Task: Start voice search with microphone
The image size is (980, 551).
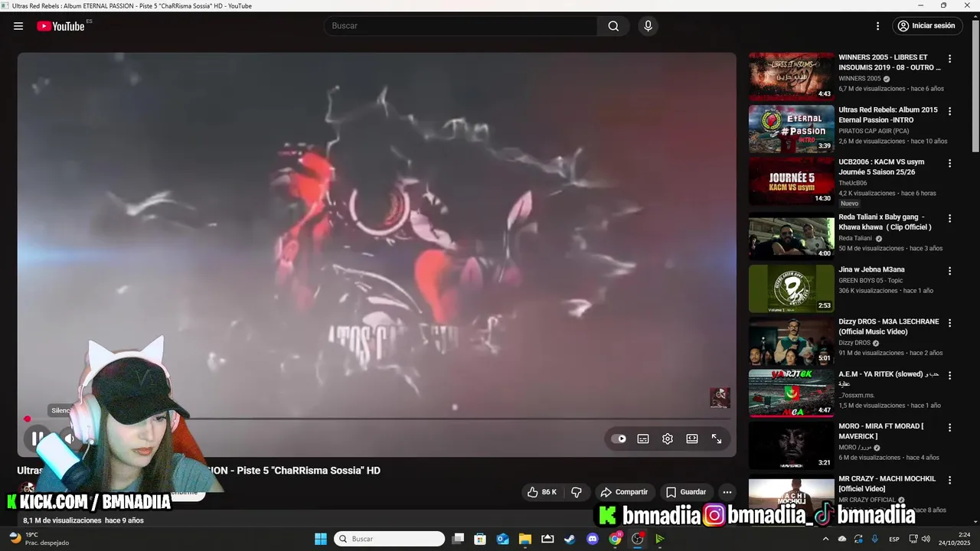Action: (x=648, y=26)
